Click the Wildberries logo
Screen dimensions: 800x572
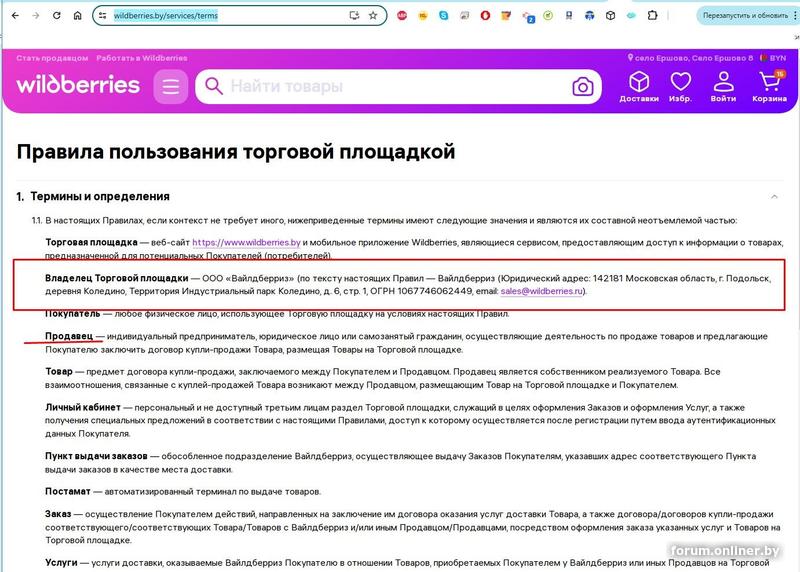point(78,85)
